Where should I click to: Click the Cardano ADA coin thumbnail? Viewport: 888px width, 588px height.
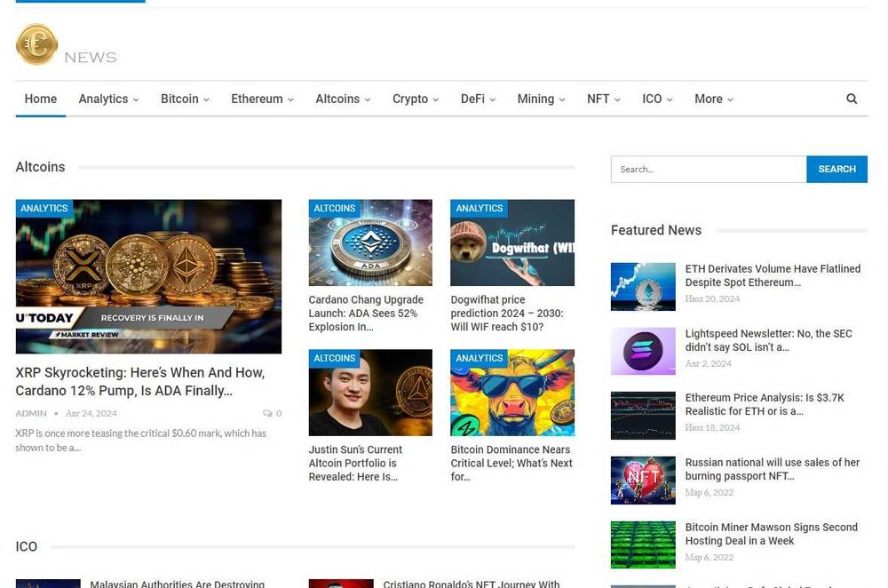click(370, 242)
